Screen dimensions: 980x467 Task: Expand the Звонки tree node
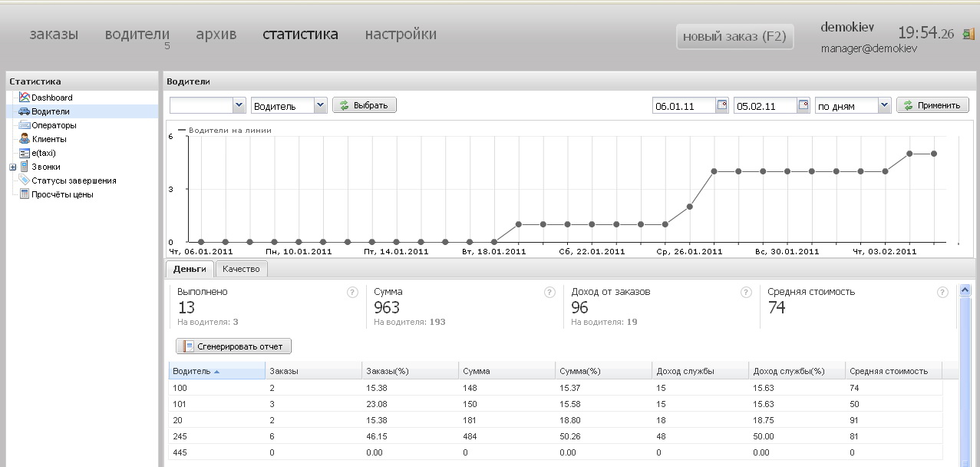[12, 167]
